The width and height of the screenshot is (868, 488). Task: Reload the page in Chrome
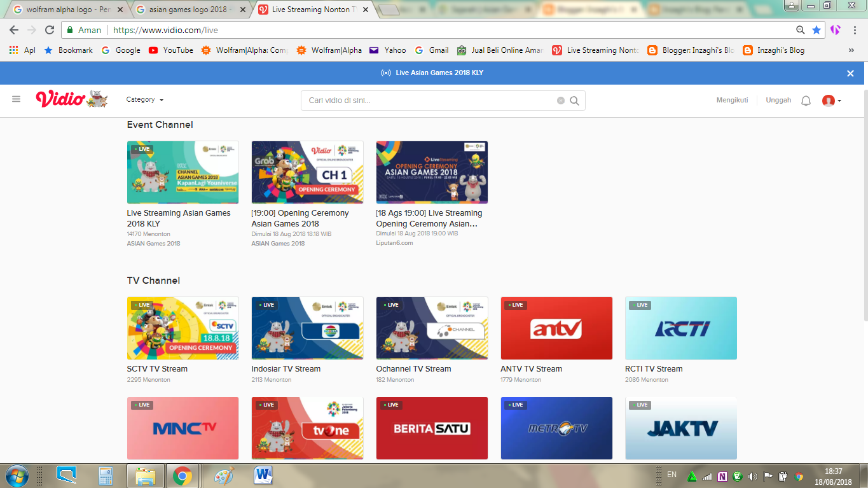click(50, 30)
